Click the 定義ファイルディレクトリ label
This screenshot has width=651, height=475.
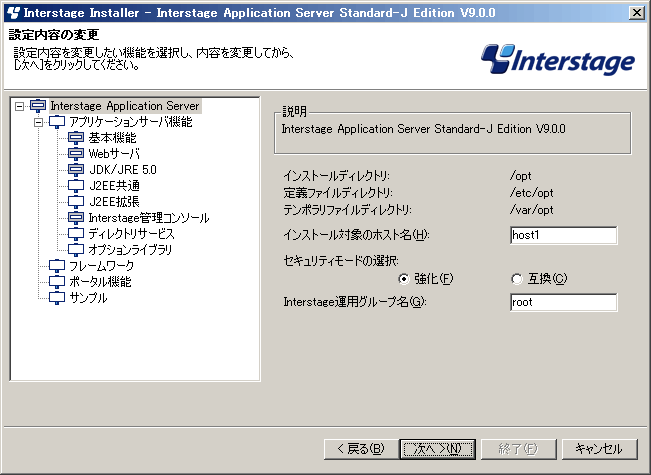pos(338,193)
